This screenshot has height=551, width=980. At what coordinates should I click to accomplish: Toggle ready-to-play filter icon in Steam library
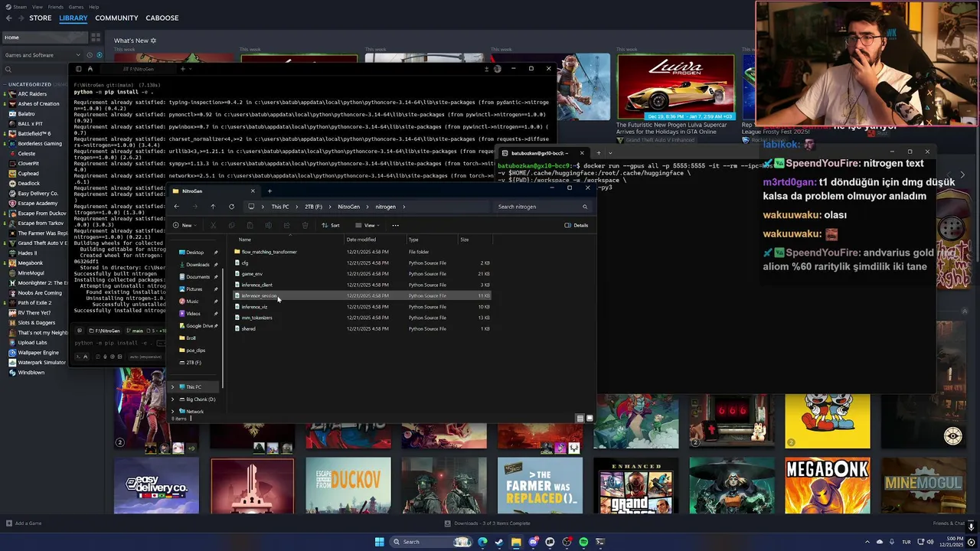tap(98, 55)
